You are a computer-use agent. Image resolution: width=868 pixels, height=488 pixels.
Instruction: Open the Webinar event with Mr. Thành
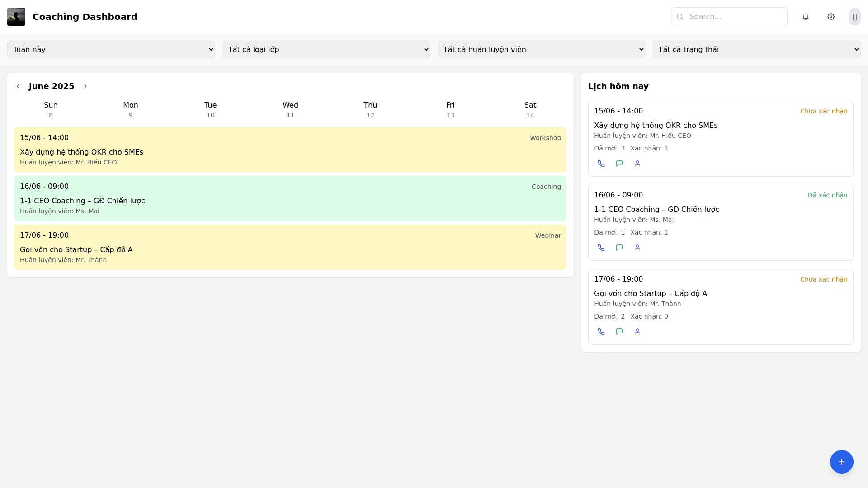[290, 247]
